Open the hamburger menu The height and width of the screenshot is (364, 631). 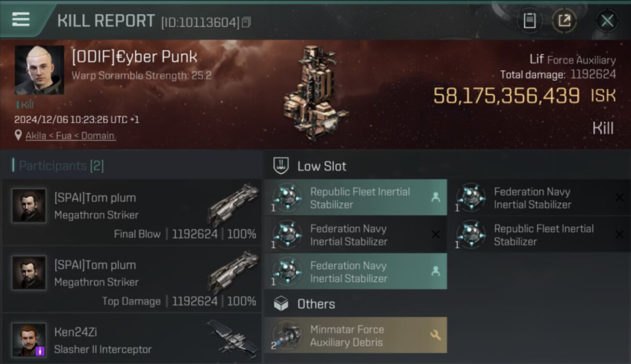[21, 19]
